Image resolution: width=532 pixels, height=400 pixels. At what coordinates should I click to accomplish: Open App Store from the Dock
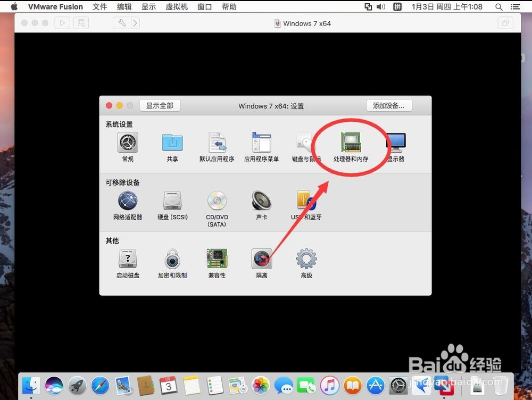375,386
